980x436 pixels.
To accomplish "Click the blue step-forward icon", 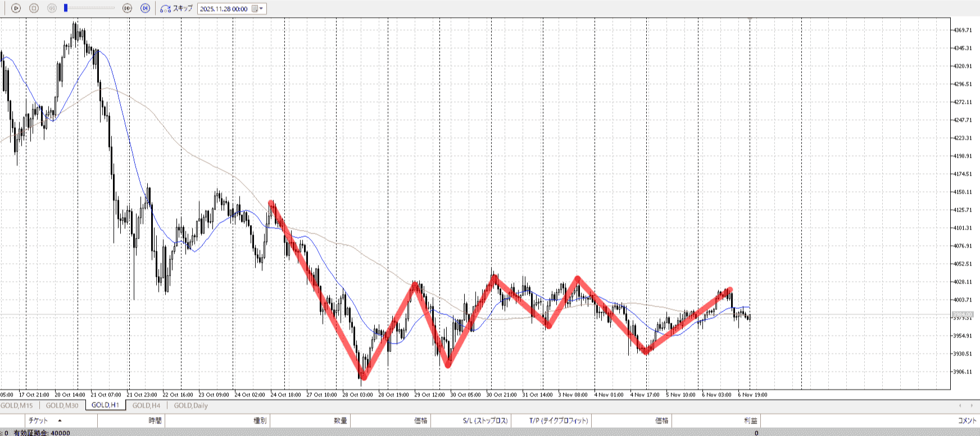I will (x=145, y=8).
